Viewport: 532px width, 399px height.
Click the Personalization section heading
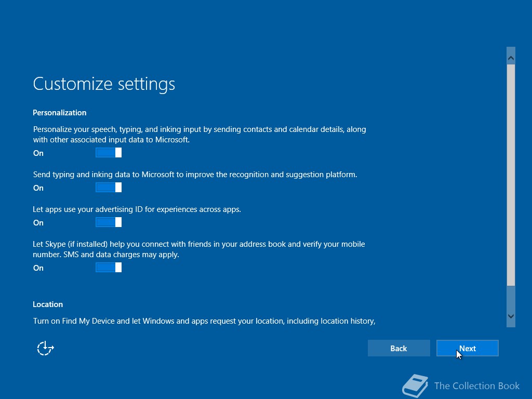[x=60, y=113]
